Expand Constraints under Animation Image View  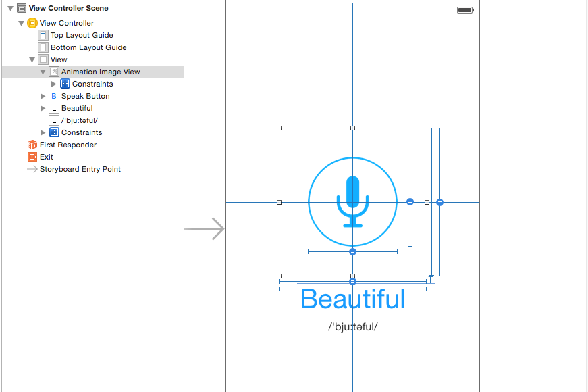pyautogui.click(x=53, y=84)
